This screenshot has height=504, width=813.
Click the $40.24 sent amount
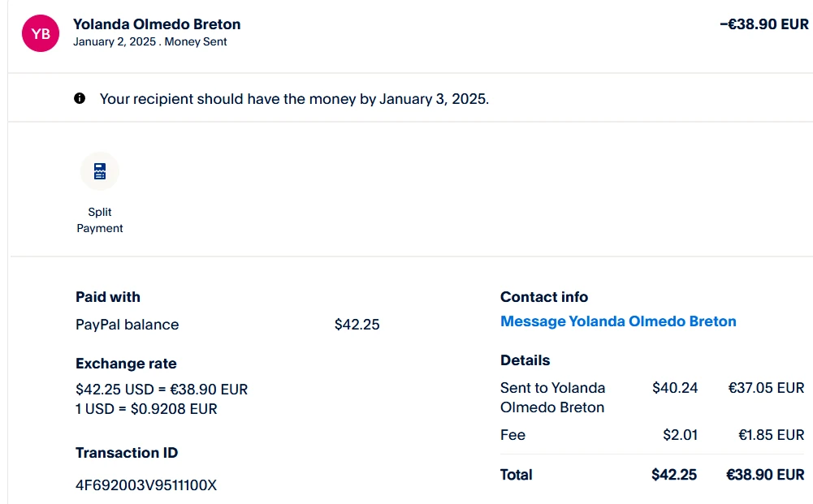[675, 388]
